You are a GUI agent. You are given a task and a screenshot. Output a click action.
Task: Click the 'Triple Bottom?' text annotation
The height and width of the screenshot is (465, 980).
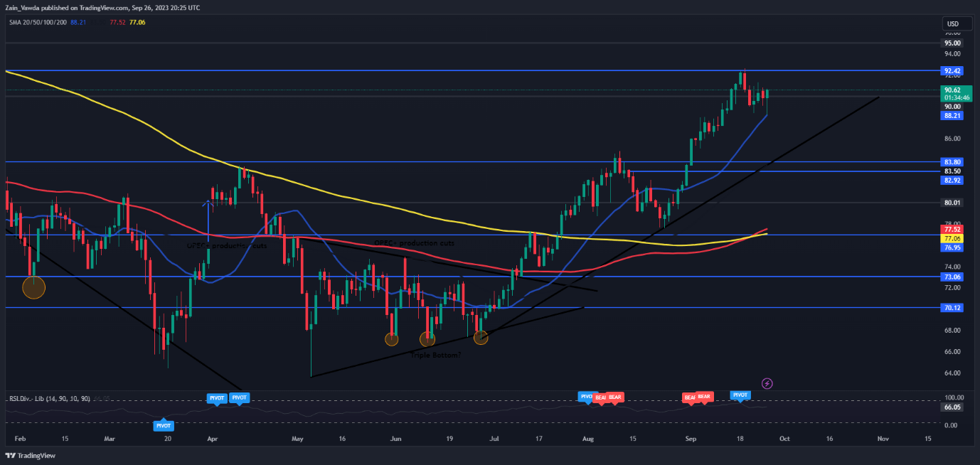click(x=435, y=354)
